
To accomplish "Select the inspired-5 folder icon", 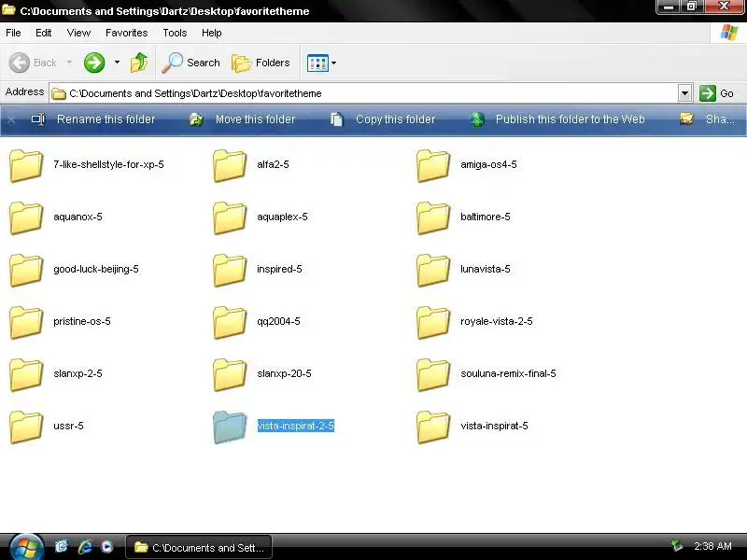I will point(230,270).
